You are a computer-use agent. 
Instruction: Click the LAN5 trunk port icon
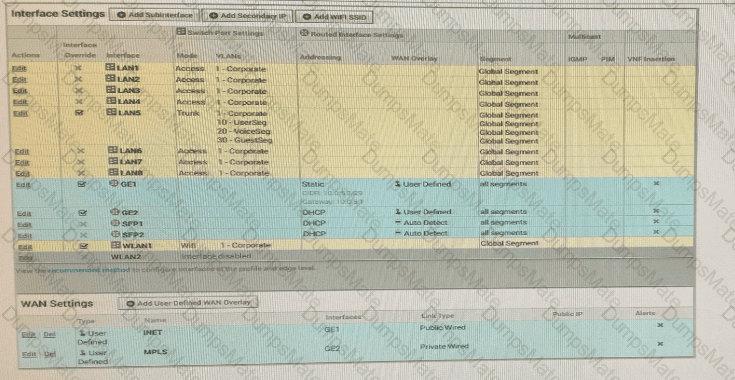[x=111, y=112]
